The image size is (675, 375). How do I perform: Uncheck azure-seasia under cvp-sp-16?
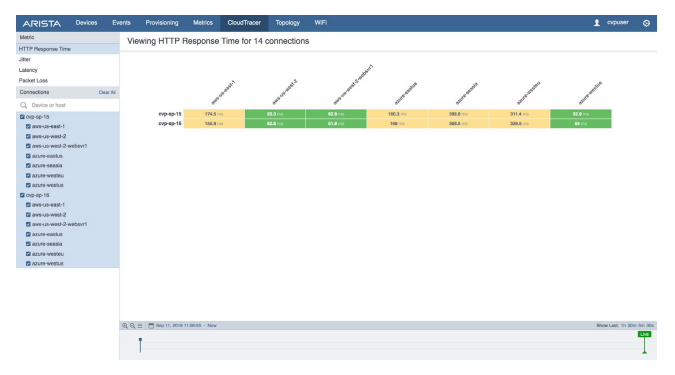pyautogui.click(x=28, y=244)
